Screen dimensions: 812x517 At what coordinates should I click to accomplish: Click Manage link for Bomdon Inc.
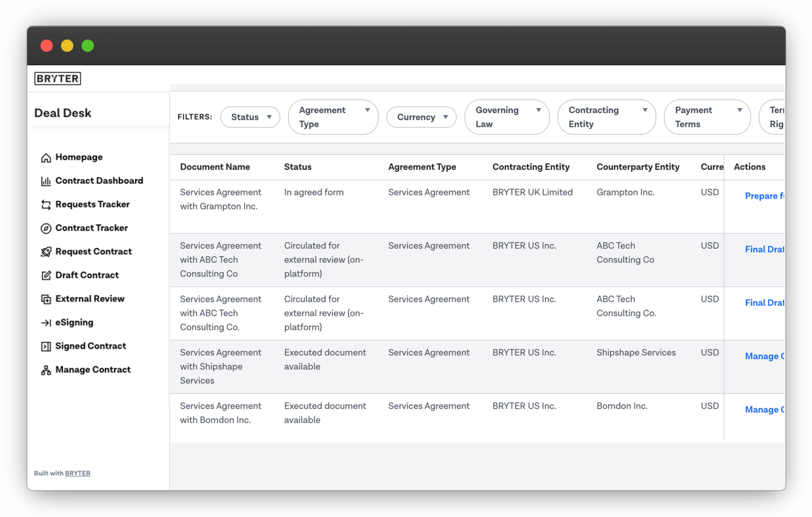[765, 409]
